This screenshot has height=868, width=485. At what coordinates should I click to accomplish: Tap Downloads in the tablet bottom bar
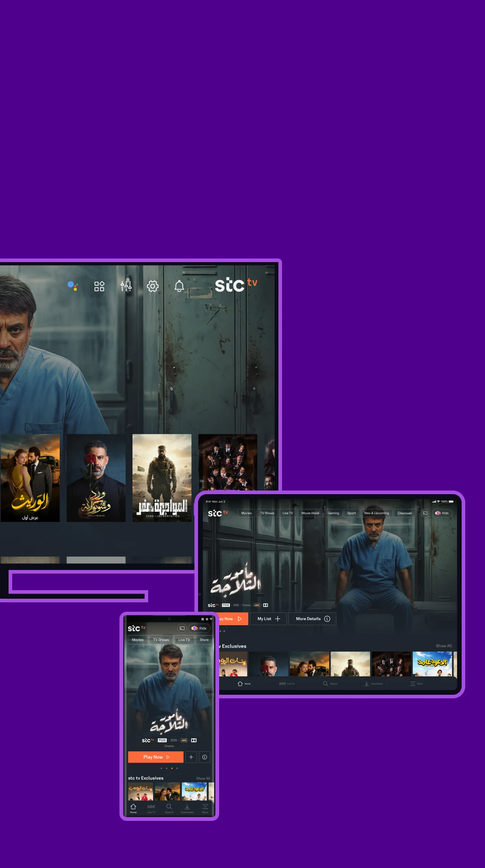(373, 684)
